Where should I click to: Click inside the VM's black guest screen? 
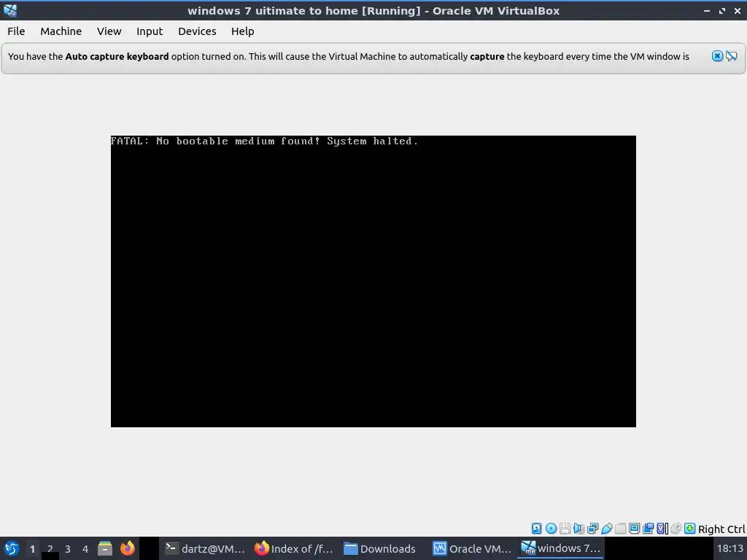click(373, 281)
